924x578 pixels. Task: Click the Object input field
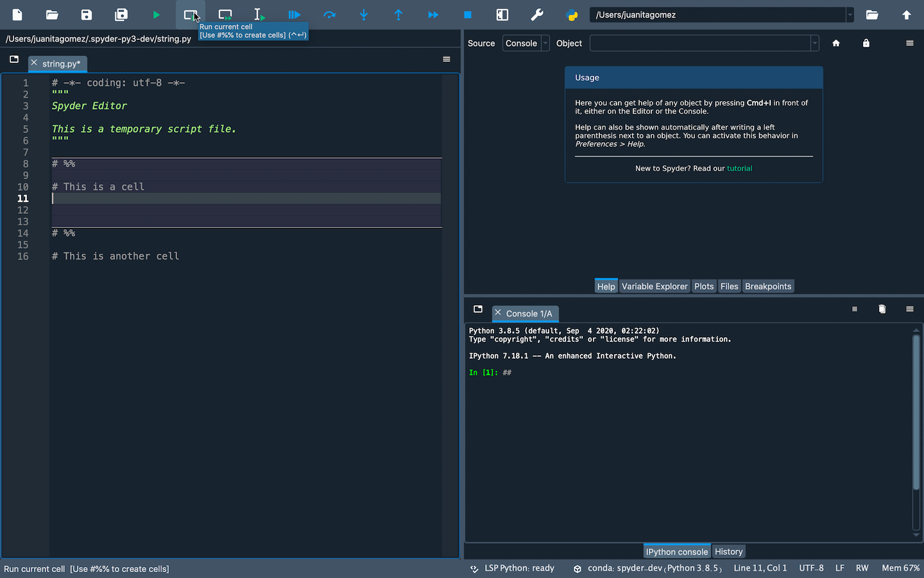click(x=699, y=43)
